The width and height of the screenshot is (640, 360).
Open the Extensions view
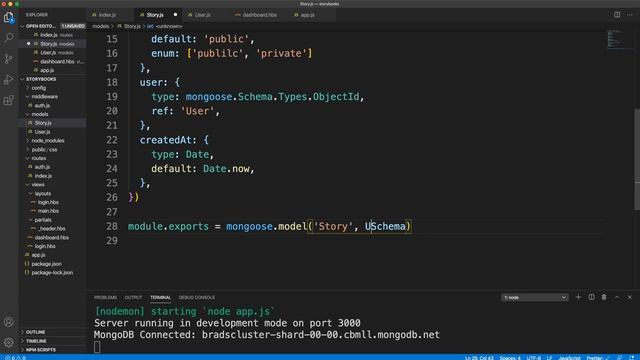tap(9, 100)
